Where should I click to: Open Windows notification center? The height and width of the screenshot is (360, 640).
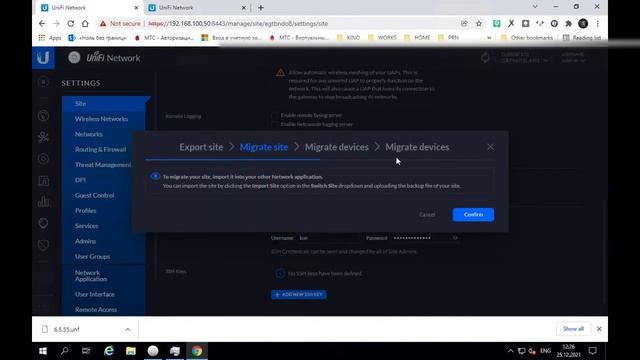593,351
